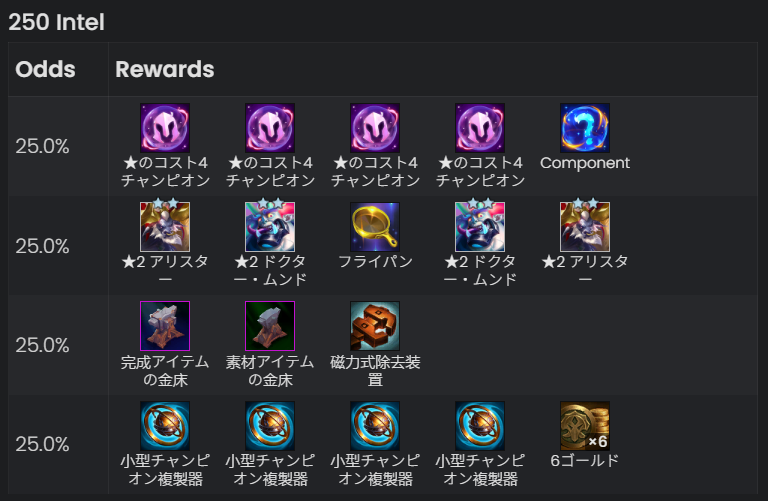
Task: Click the green 素材アイテムの金床 anvil icon
Action: pyautogui.click(x=270, y=326)
